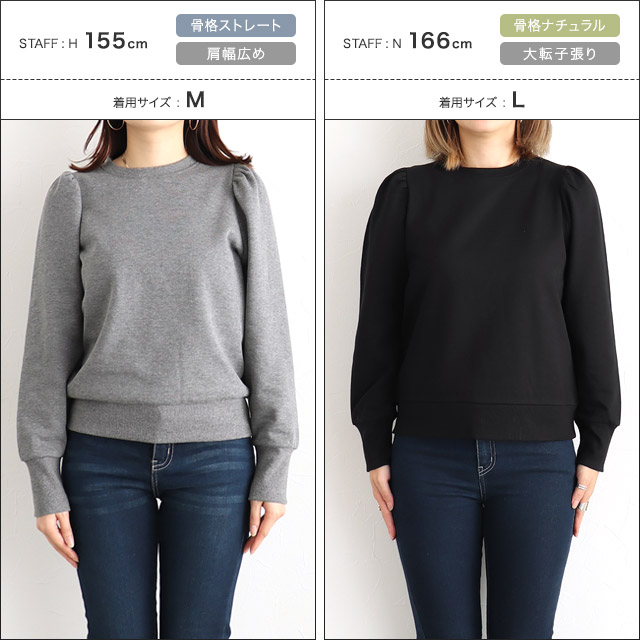
Task: Click the silver rings on right model's hand
Action: 582,496
